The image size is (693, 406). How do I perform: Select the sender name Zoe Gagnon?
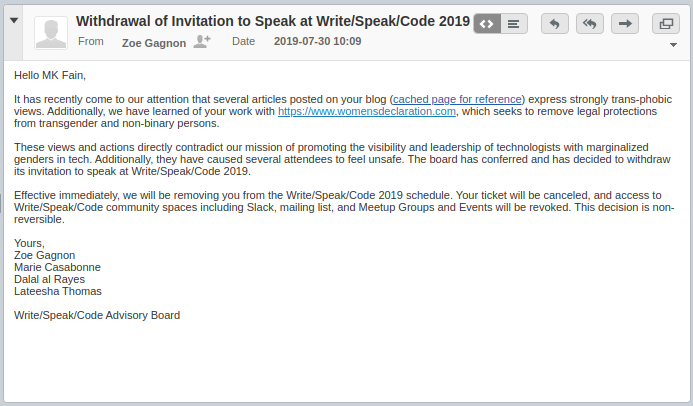(x=154, y=43)
